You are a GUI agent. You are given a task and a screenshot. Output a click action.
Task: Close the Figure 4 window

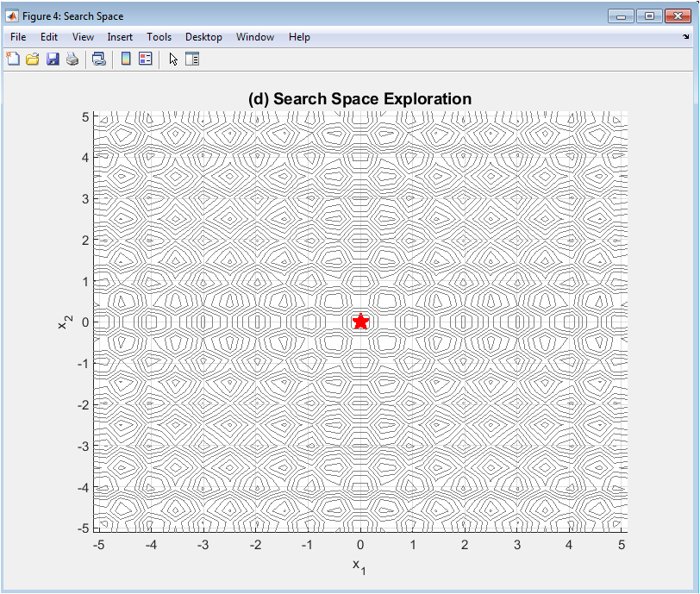click(678, 16)
